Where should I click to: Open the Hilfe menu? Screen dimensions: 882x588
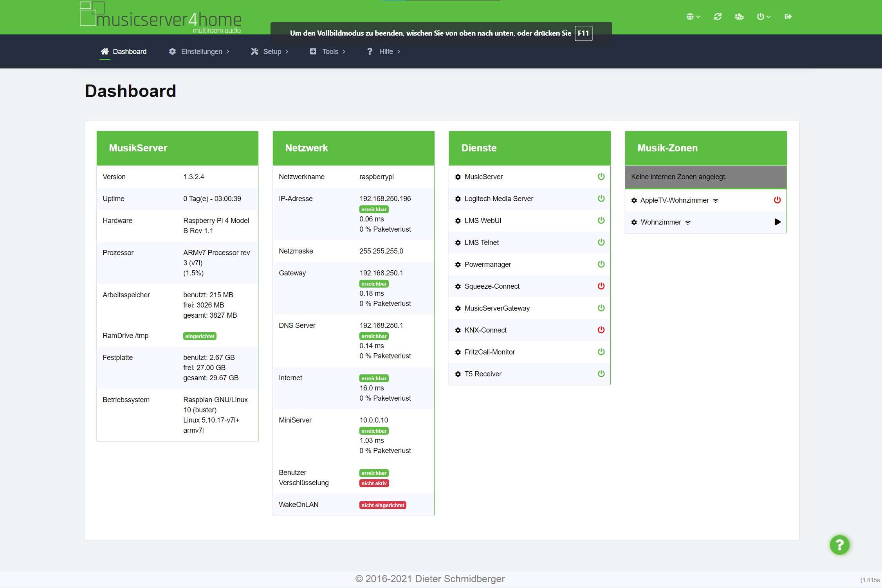pos(384,52)
